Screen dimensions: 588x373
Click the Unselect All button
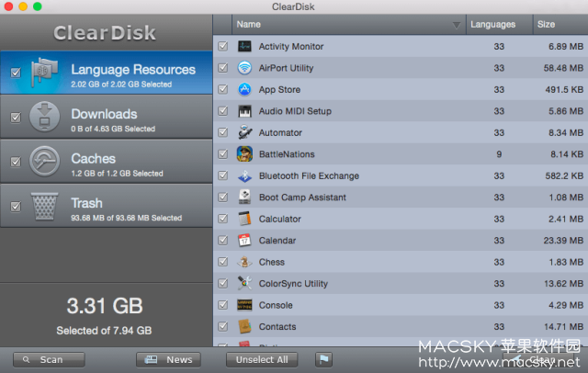click(x=262, y=359)
